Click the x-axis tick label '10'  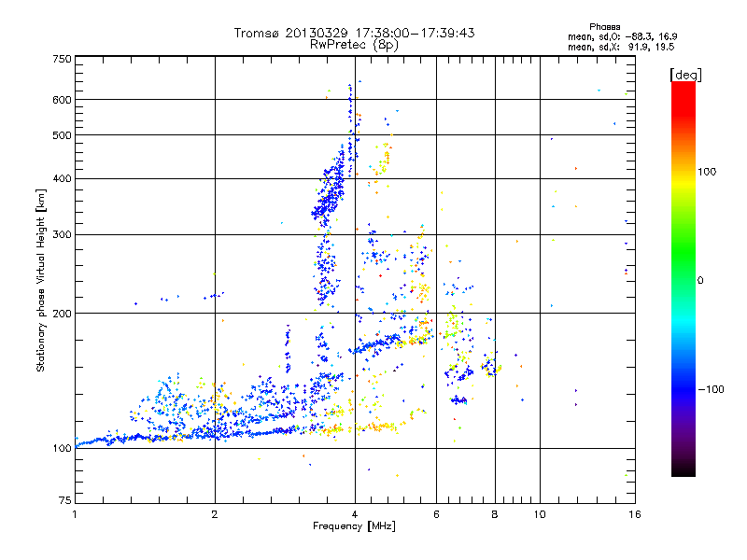pos(540,514)
